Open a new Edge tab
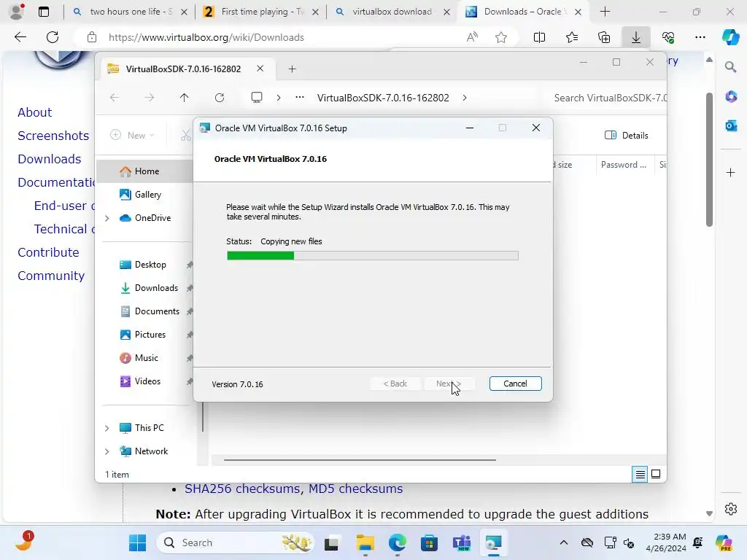The width and height of the screenshot is (747, 560). click(x=605, y=12)
